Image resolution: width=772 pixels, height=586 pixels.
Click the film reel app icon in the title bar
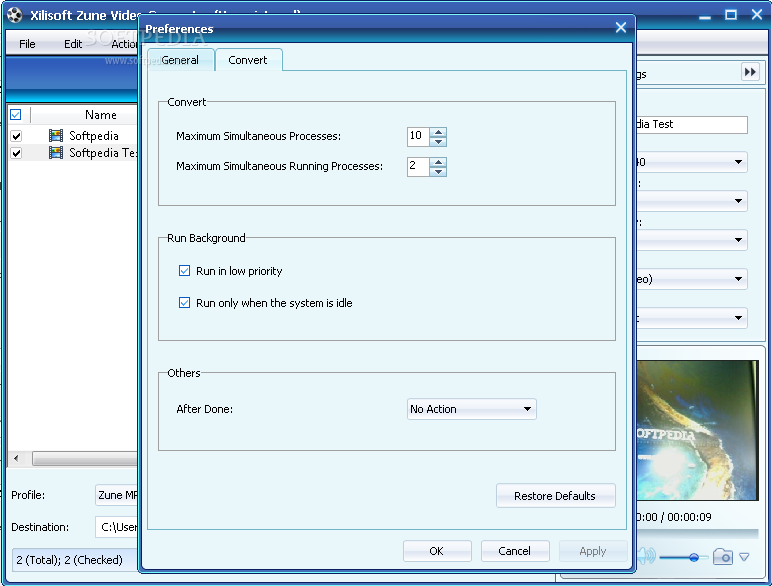click(15, 15)
